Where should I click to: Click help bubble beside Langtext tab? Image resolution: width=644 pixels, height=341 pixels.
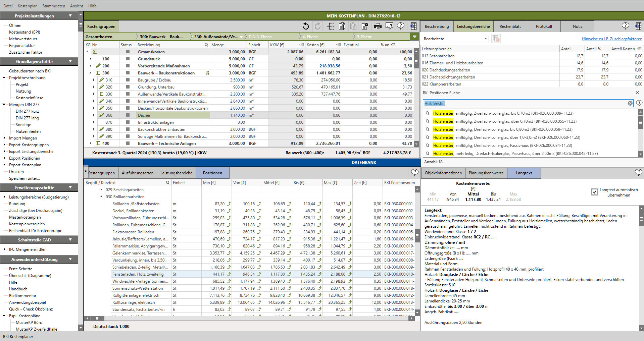click(x=639, y=172)
